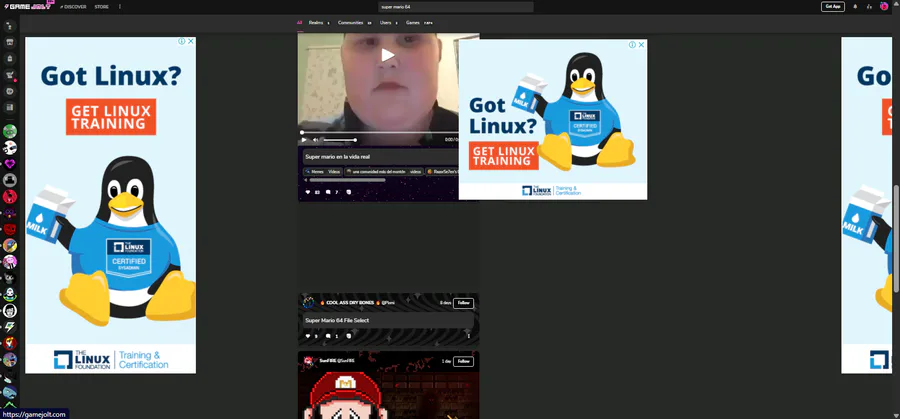This screenshot has height=419, width=900.
Task: Play the video with the large center play button
Action: 388,55
